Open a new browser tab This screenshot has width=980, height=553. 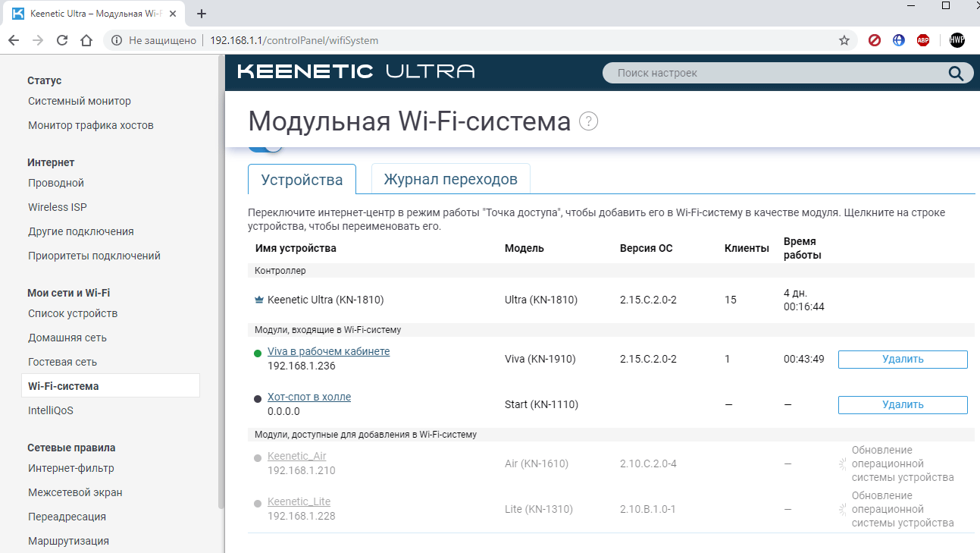coord(202,14)
